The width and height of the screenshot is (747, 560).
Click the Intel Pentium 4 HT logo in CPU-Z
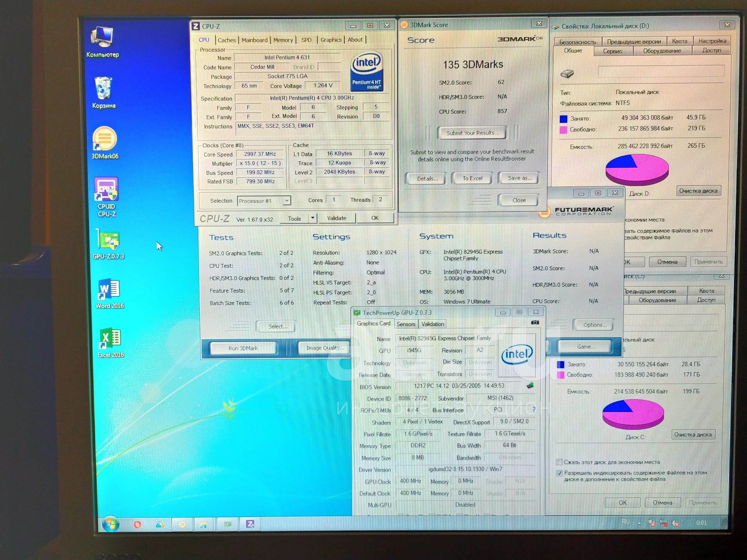tap(367, 71)
